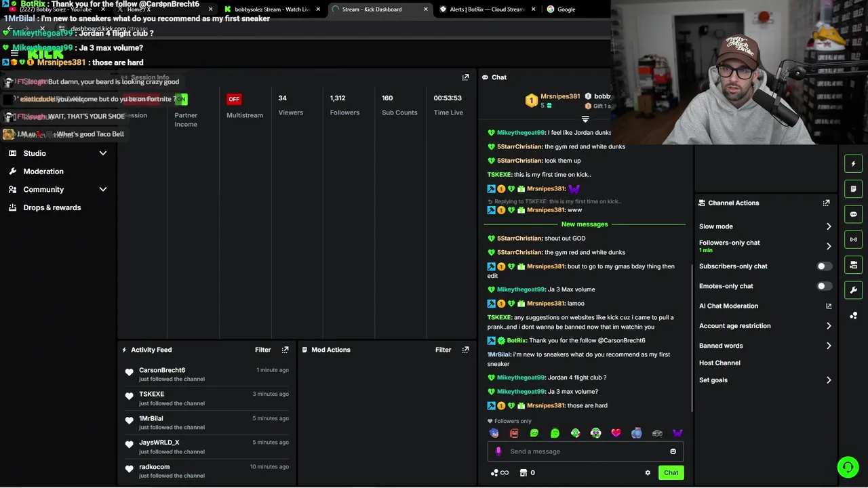The image size is (868, 488).
Task: Pop out the Session Info panel
Action: [x=465, y=77]
